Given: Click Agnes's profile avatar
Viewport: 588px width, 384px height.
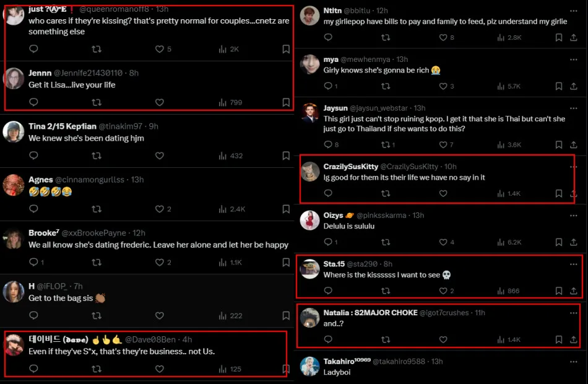Looking at the screenshot, I should click(x=14, y=185).
